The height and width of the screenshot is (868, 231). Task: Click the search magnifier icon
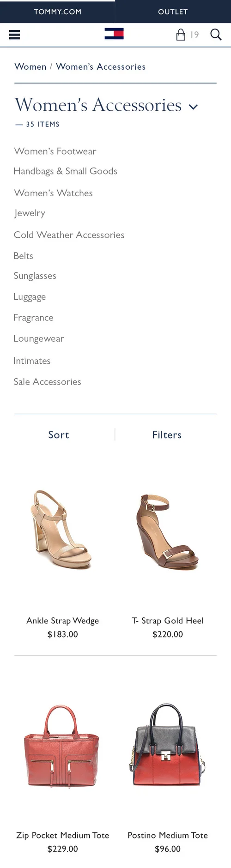point(216,35)
